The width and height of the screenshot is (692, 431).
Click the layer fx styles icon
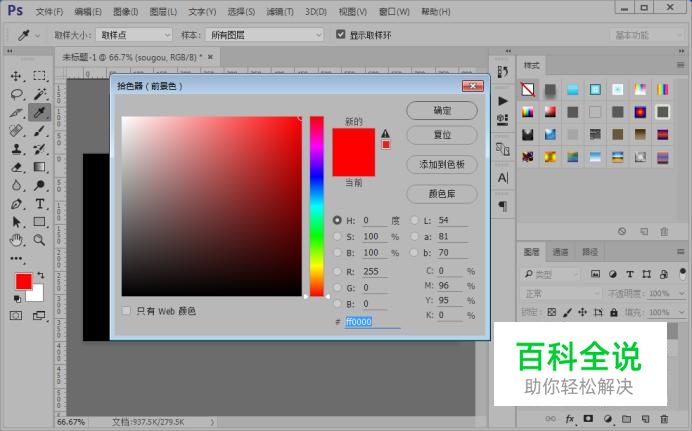click(570, 419)
